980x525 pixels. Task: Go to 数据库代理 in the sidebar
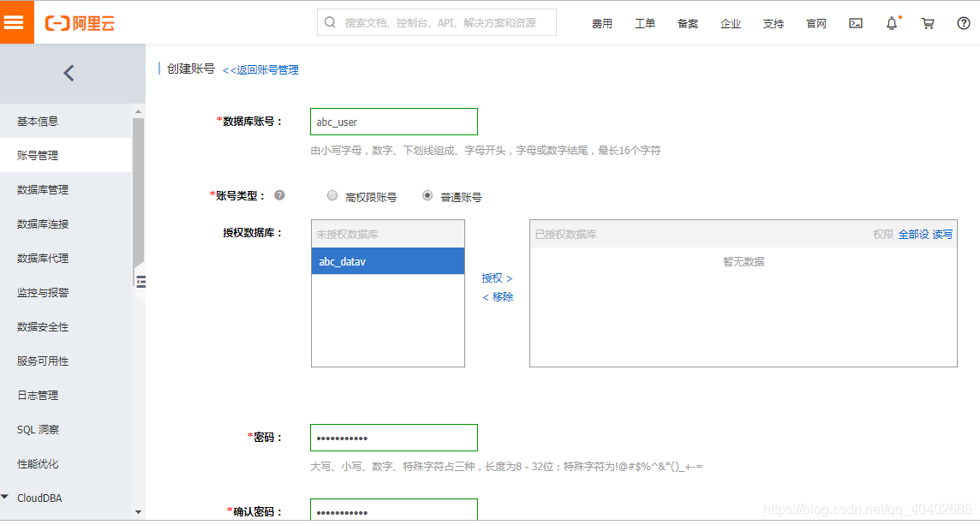point(66,258)
